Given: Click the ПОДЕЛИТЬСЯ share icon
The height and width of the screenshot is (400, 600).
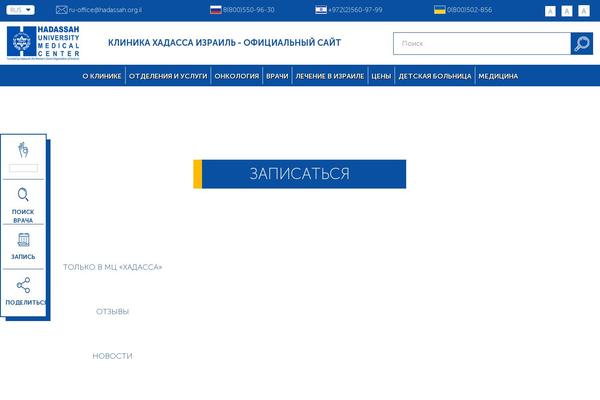Looking at the screenshot, I should [23, 285].
